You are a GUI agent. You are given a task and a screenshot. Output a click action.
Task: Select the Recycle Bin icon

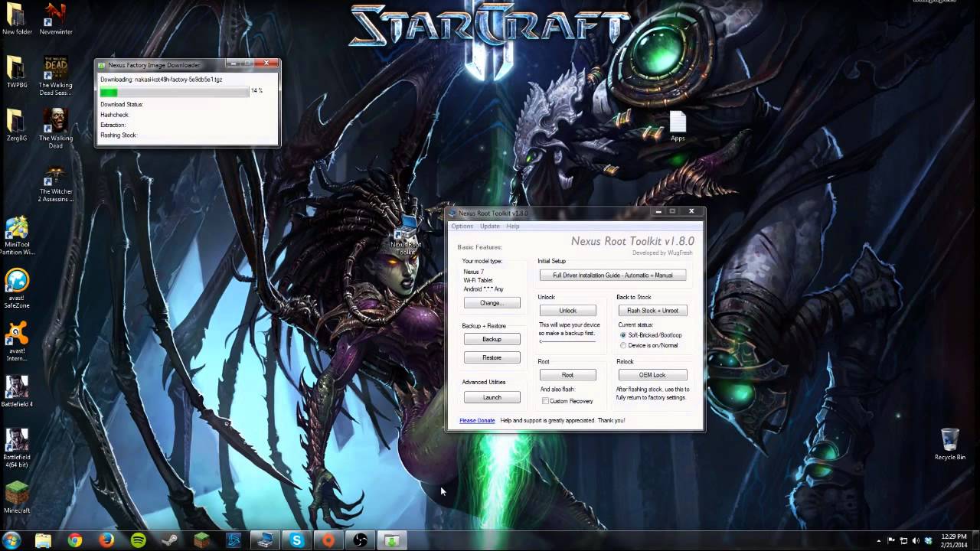(949, 444)
